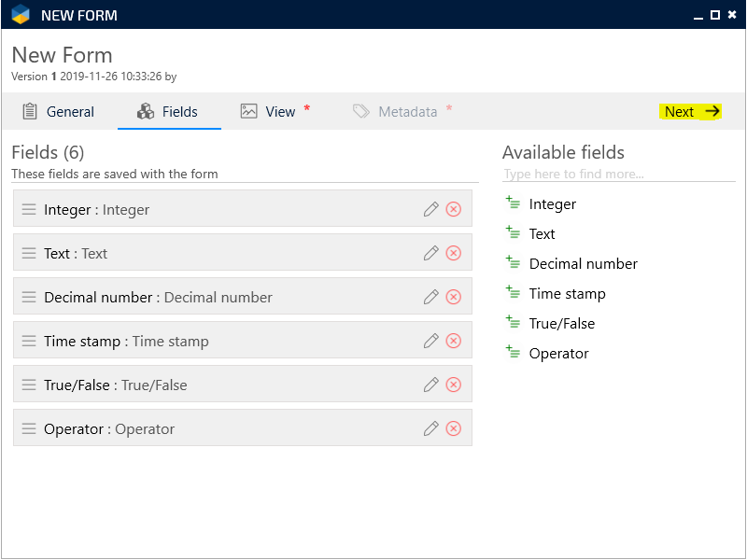Click the pencil icon for True/False field
This screenshot has height=560, width=747.
click(x=430, y=385)
